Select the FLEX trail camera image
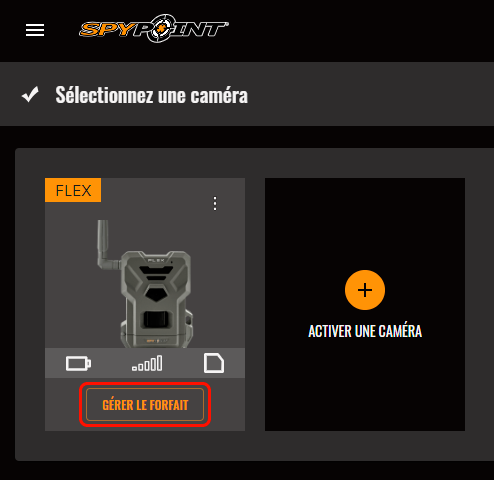Screen dimensions: 494x480 coord(145,283)
